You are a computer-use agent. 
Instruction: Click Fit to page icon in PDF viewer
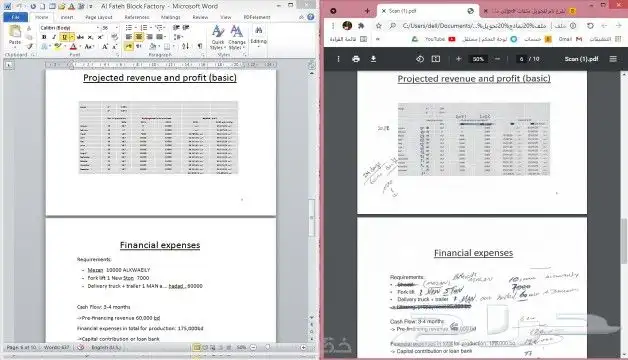click(x=436, y=59)
